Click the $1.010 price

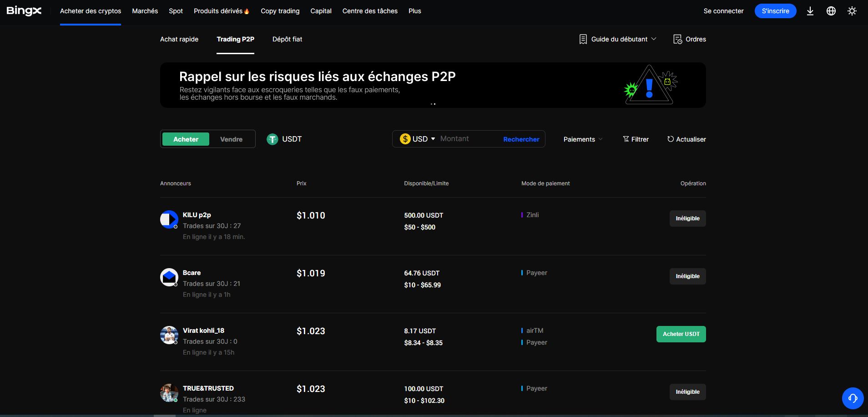point(311,215)
